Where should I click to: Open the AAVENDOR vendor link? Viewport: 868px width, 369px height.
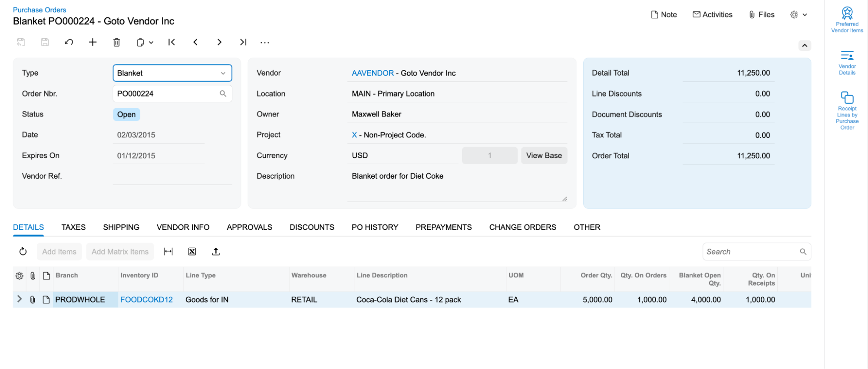pos(373,73)
